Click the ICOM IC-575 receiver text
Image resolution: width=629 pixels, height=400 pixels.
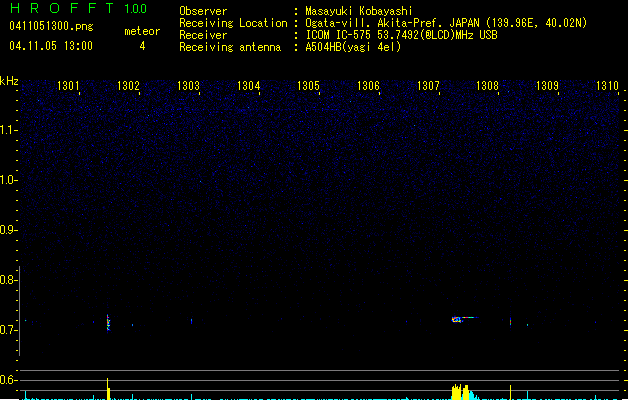tap(401, 35)
